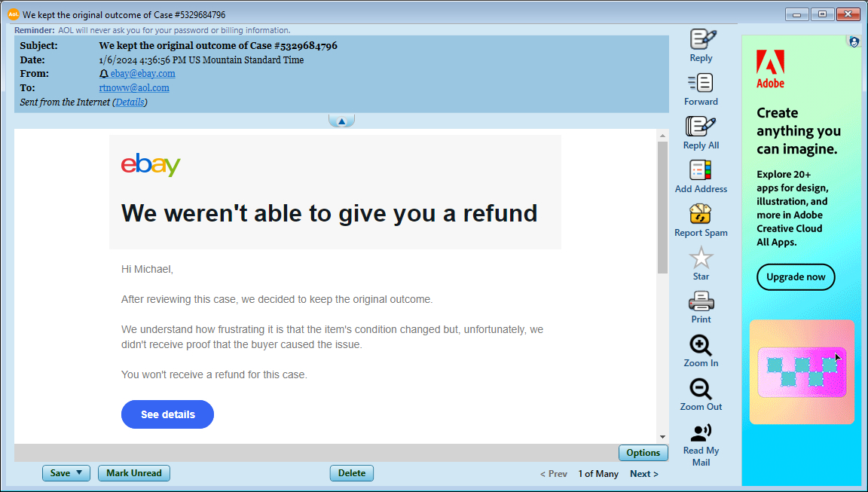The height and width of the screenshot is (492, 868).
Task: Click the Zoom In magnifier
Action: (x=701, y=345)
